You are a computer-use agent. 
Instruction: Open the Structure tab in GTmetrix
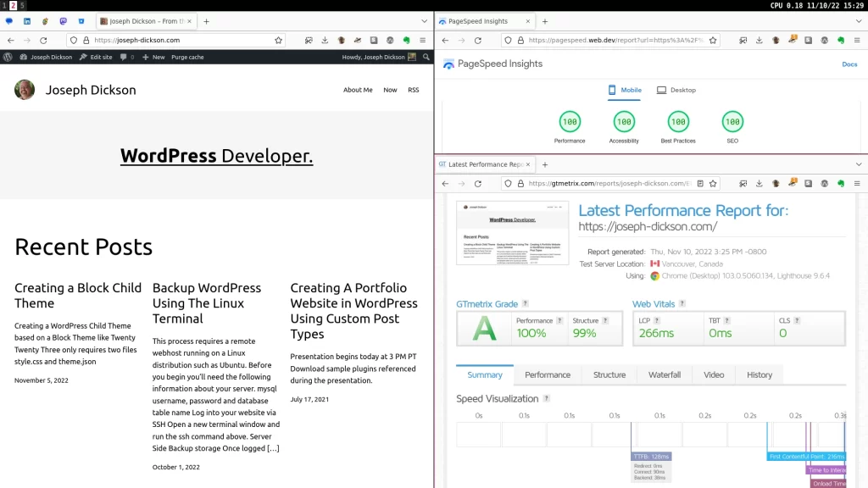click(609, 374)
